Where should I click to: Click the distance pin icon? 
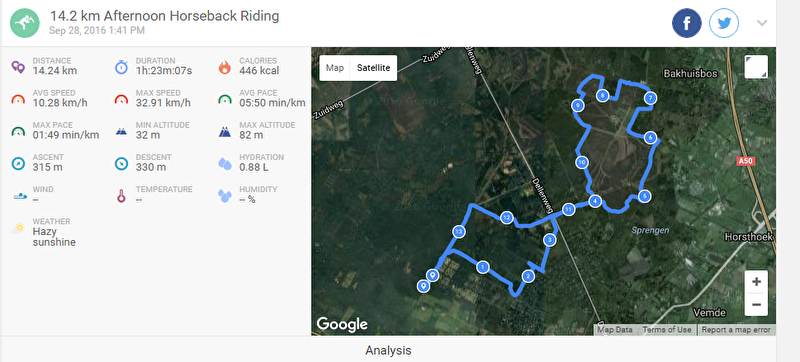click(x=18, y=67)
